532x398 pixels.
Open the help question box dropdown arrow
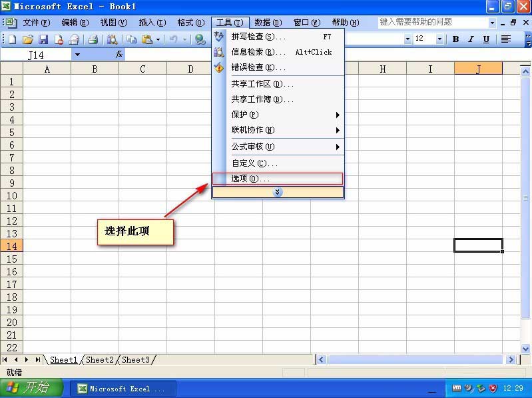[492, 23]
